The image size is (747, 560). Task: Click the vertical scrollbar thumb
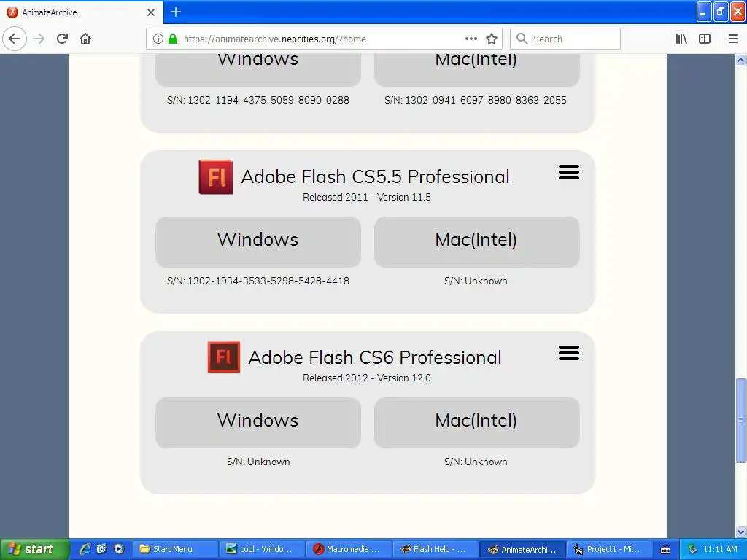tap(740, 420)
